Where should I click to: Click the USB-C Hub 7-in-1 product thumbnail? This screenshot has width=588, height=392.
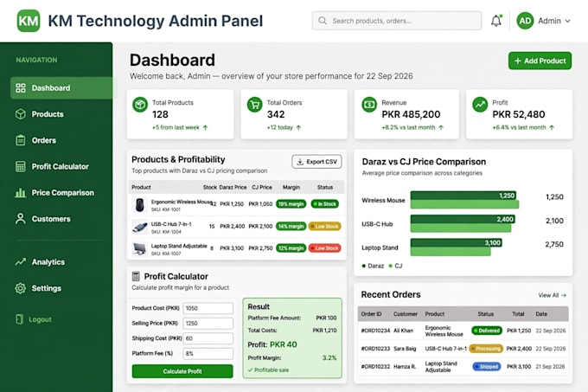coord(140,227)
